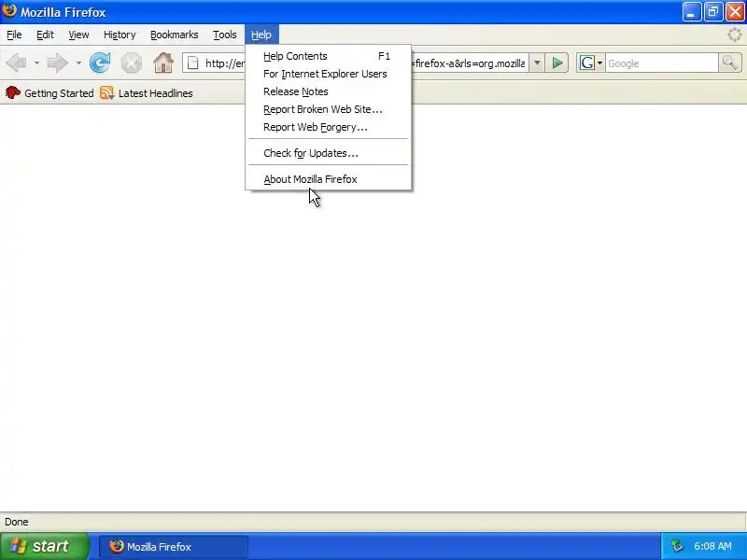Open the Edit menu
747x560 pixels.
45,35
